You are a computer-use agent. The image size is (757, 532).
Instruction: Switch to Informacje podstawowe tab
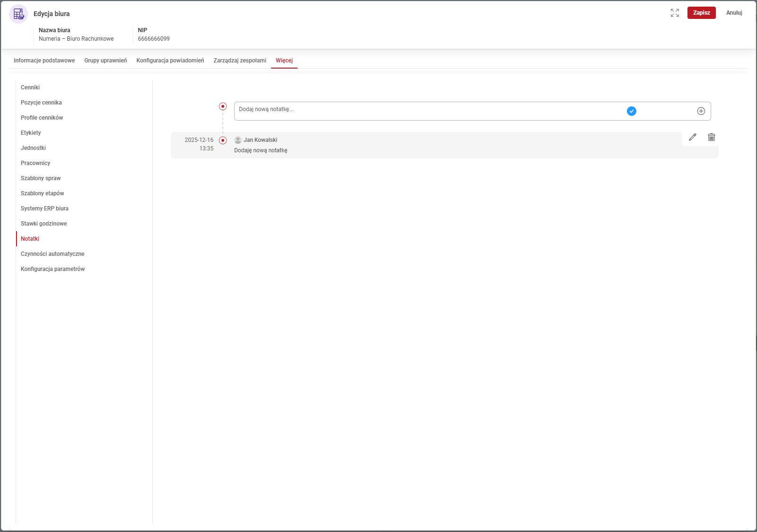44,61
